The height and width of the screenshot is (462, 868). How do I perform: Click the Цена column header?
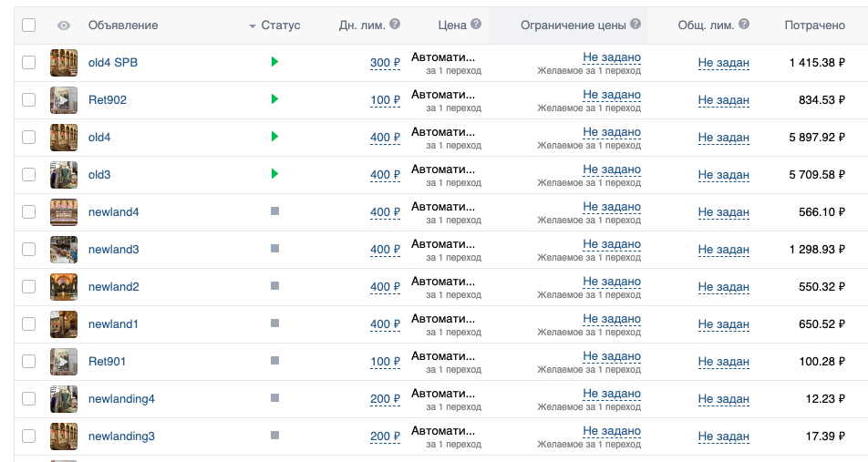point(451,26)
